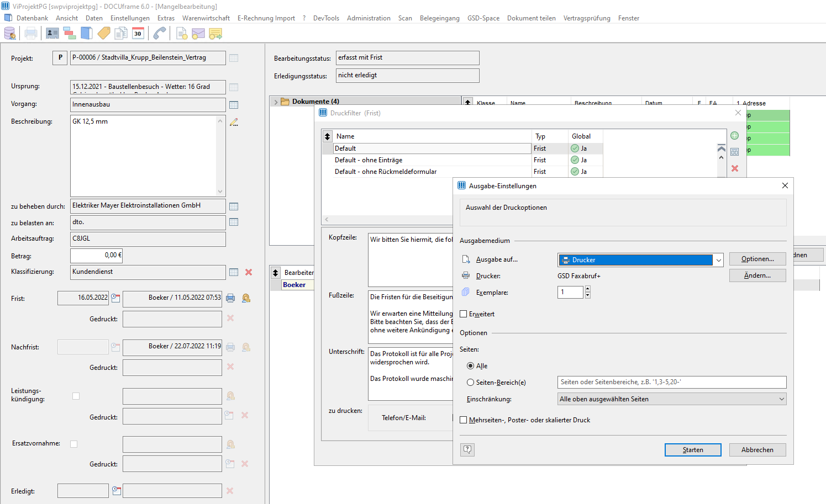Open the Warenwirtschaft menu

tap(206, 18)
